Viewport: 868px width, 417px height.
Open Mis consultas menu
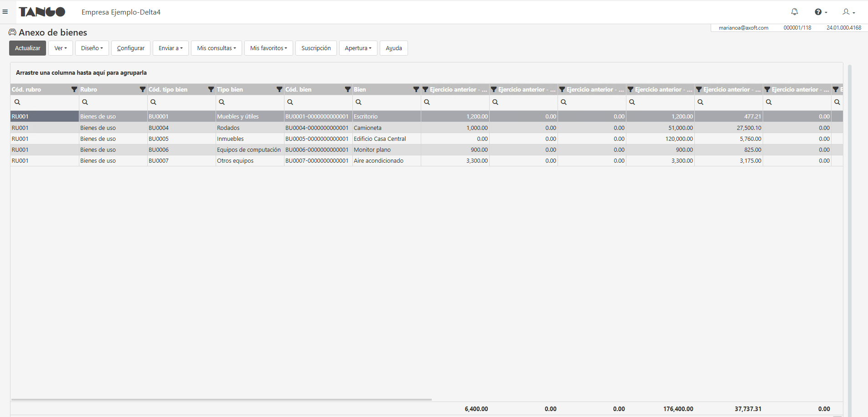pyautogui.click(x=217, y=48)
